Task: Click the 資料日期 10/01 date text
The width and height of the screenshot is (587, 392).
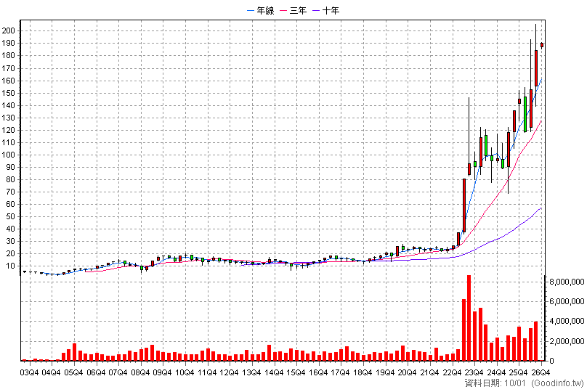Action: point(495,383)
